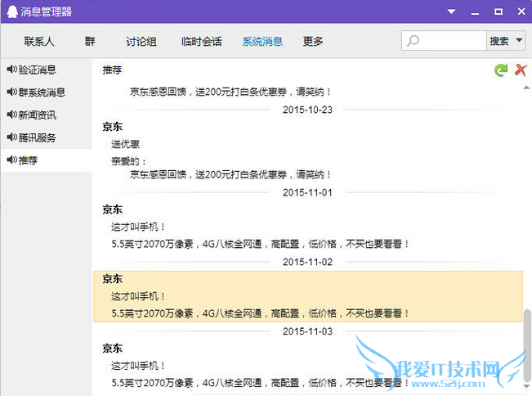
Task: Select the highlighted 京东 message under 2015-11-02
Action: 306,296
